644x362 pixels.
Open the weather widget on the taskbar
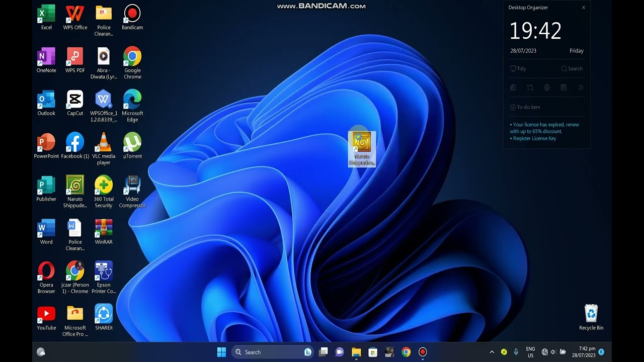point(41,352)
